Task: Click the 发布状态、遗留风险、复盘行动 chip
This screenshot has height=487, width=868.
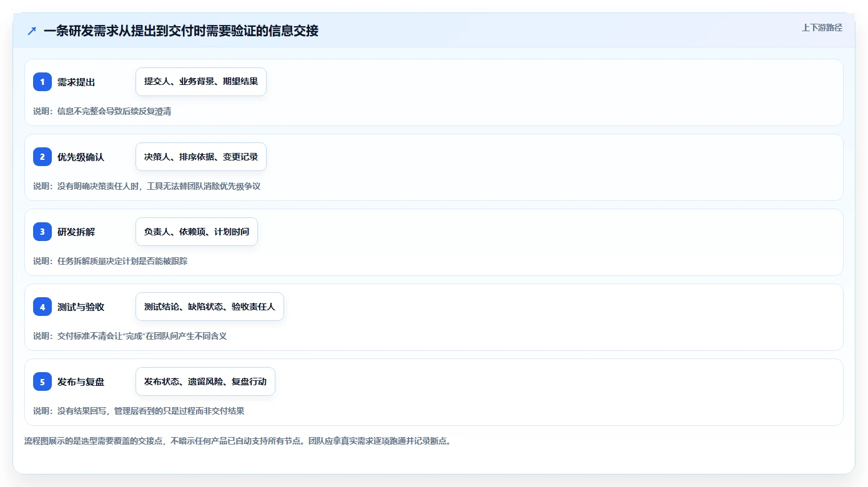Action: (x=205, y=381)
